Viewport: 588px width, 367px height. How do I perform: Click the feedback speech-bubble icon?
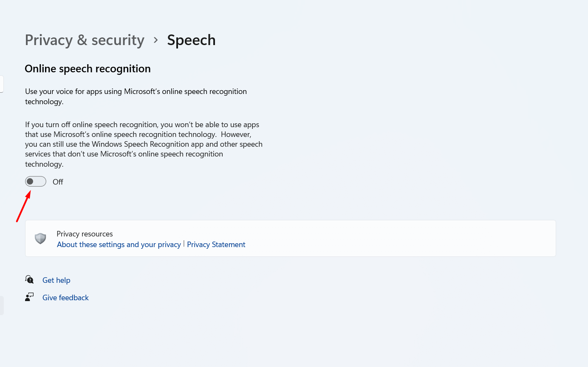pyautogui.click(x=29, y=297)
